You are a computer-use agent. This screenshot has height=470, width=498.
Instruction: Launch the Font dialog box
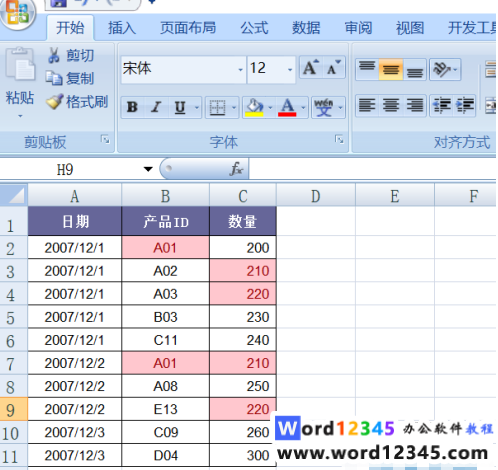[339, 139]
